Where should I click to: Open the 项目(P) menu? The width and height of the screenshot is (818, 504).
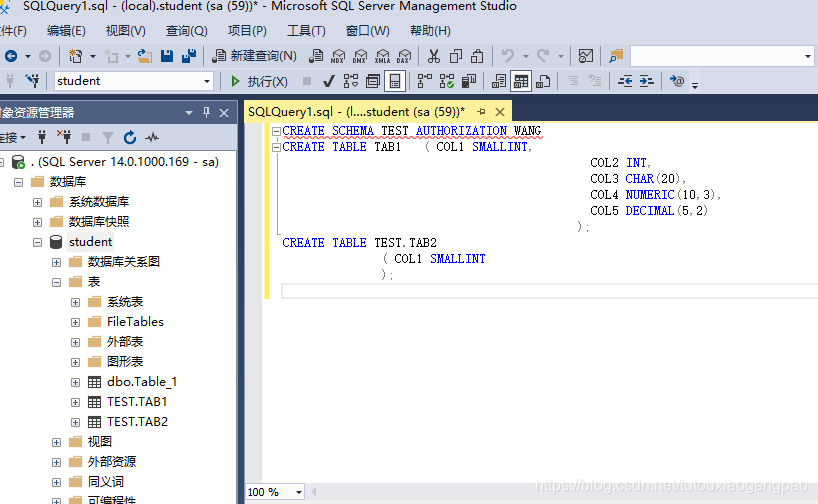(247, 31)
